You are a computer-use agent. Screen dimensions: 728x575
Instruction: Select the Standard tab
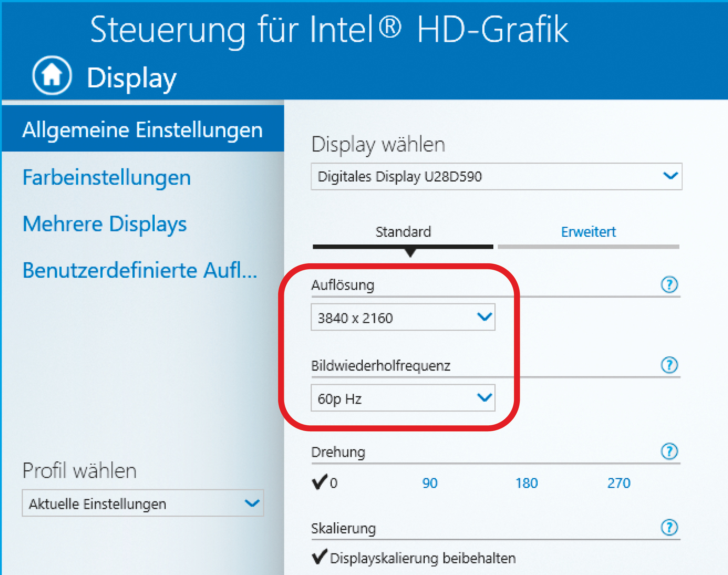tap(403, 232)
